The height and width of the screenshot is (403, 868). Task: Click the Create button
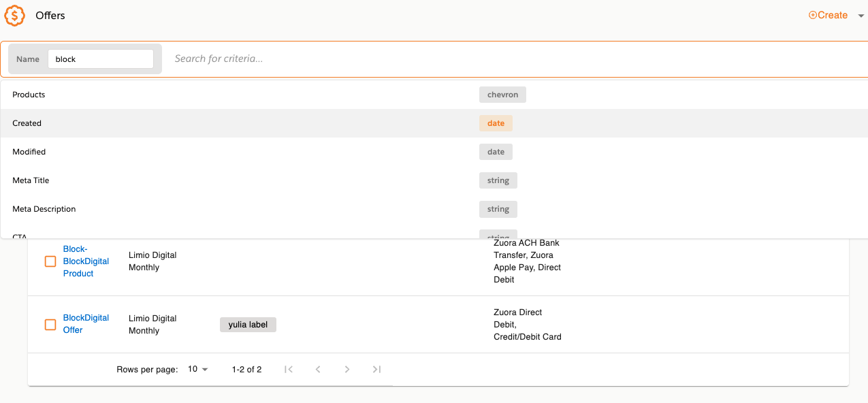coord(828,15)
